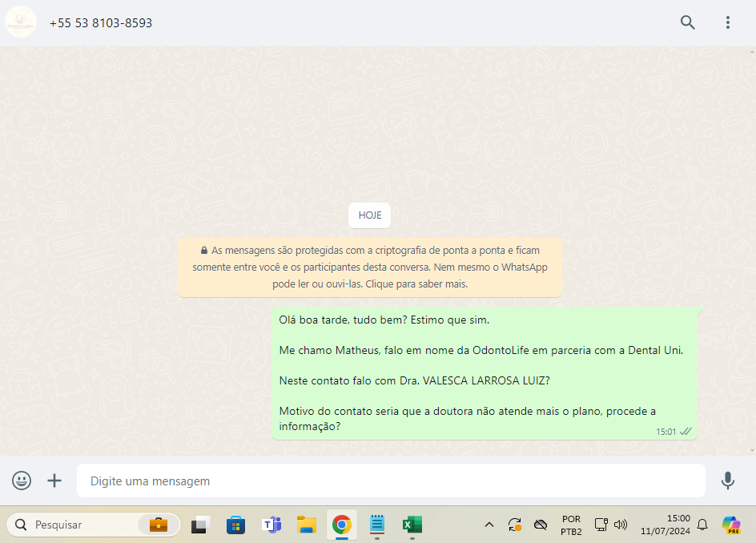
Task: Open Microsoft Teams from the taskbar
Action: [271, 525]
